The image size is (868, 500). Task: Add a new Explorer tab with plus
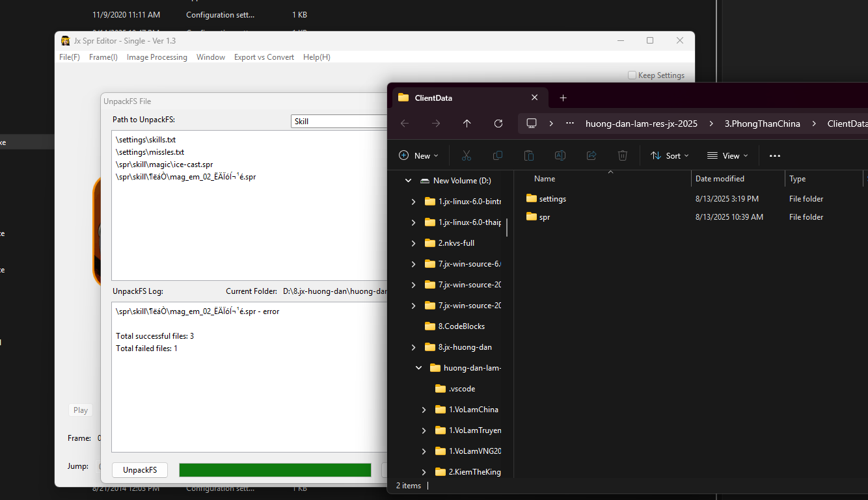(x=563, y=98)
